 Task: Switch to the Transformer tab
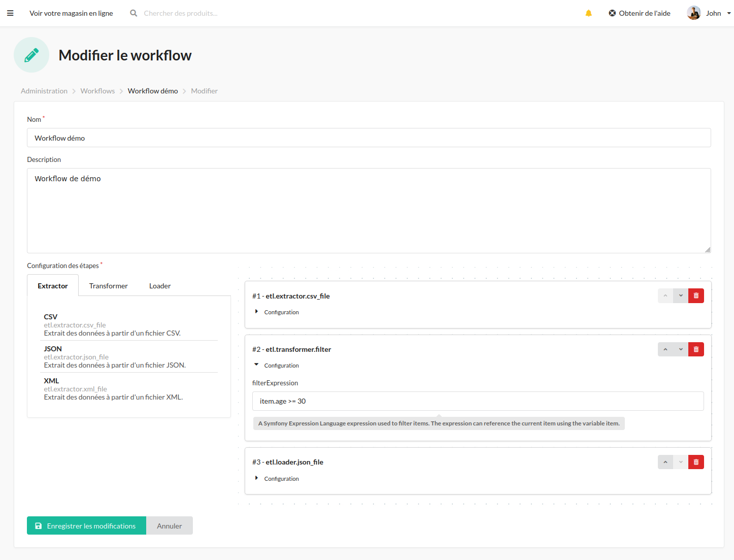point(108,285)
